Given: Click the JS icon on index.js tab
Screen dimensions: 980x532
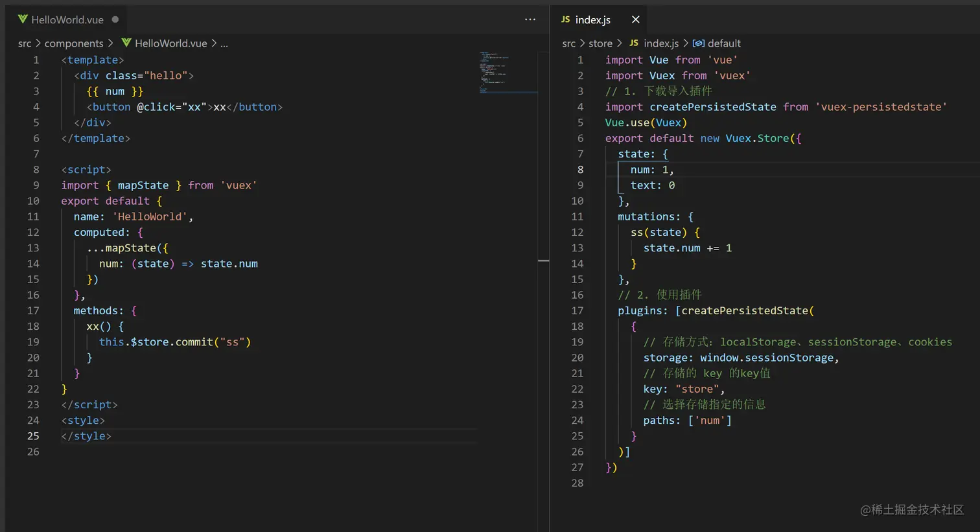Looking at the screenshot, I should (x=565, y=19).
